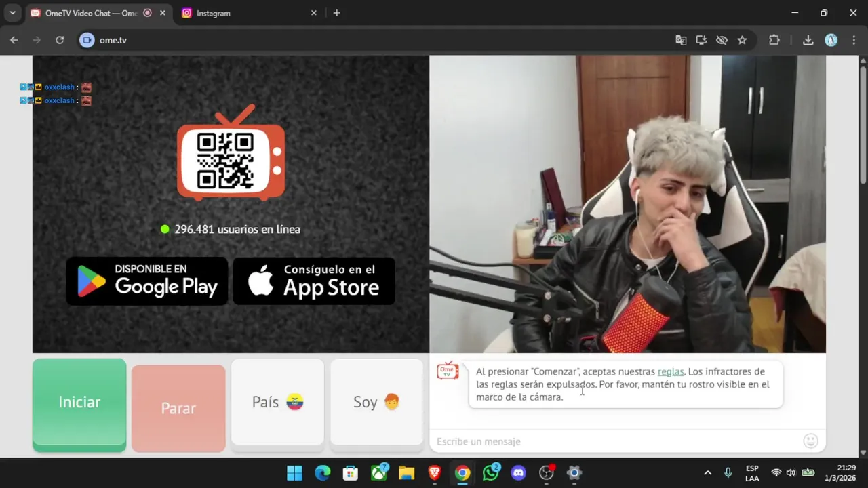This screenshot has width=868, height=488.
Task: Open Brave browser from taskbar
Action: point(435,473)
